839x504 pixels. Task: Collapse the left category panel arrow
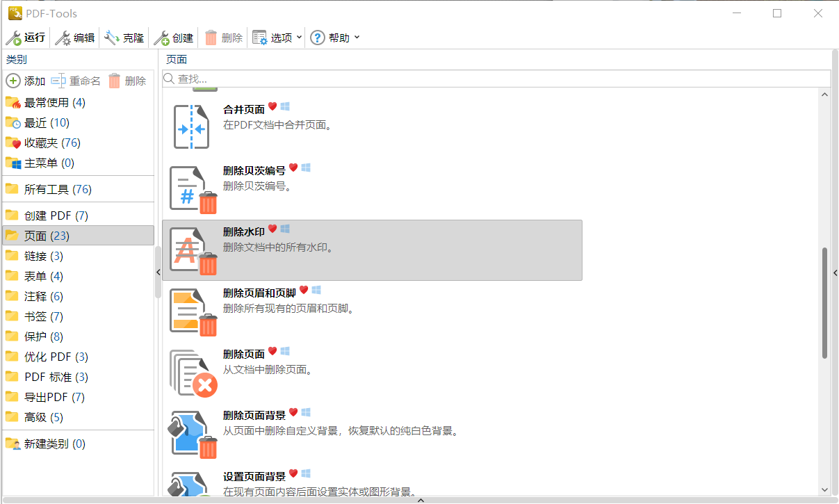point(158,272)
